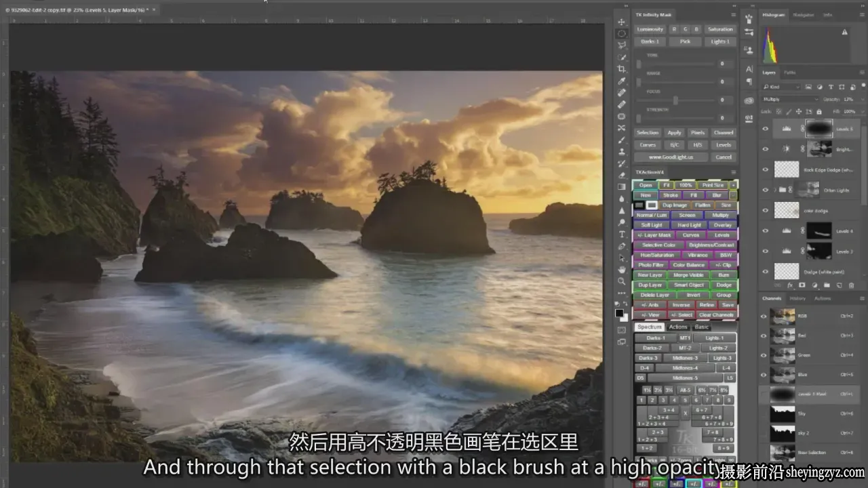Select the Sky channel thumbnail
The image size is (868, 488).
point(783,413)
